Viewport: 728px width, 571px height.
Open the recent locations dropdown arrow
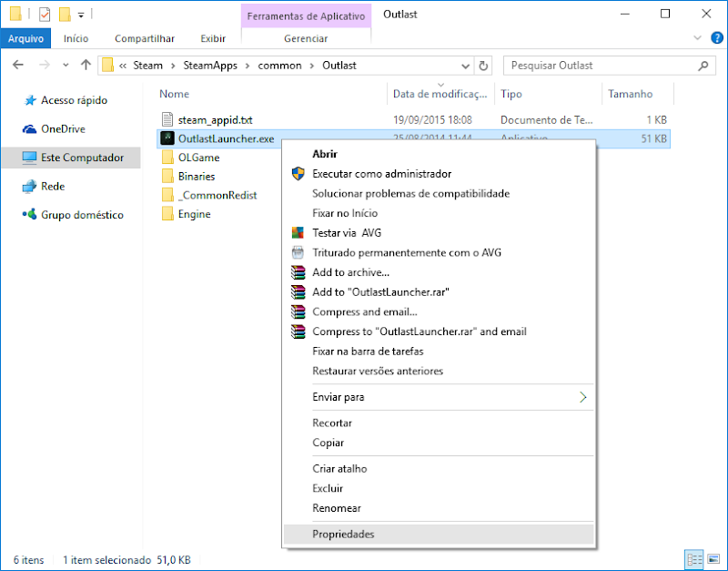(x=66, y=66)
